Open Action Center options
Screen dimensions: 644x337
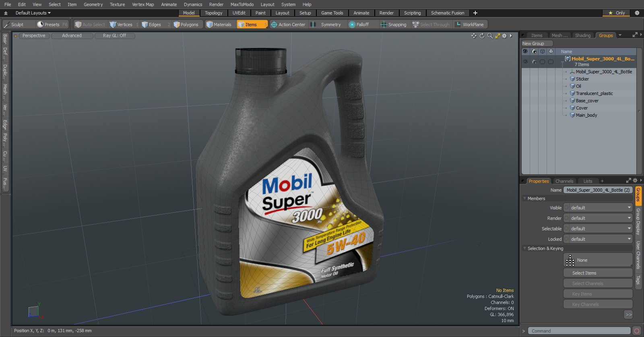(288, 25)
